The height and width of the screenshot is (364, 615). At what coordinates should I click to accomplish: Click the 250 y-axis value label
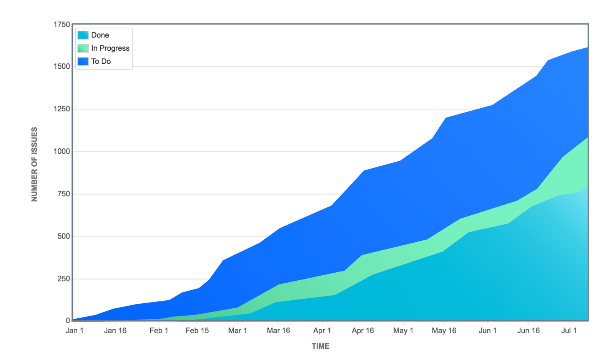point(63,279)
